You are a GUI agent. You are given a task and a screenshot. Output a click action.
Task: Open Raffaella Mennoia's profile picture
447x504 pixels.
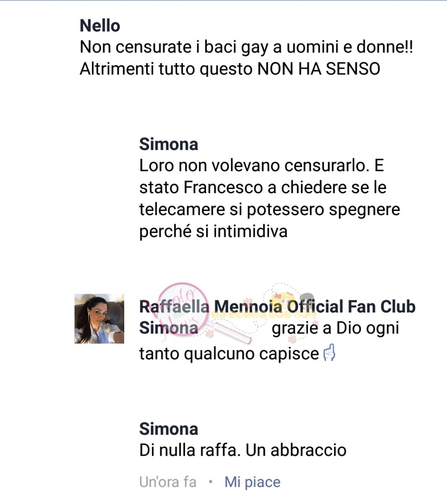(x=99, y=319)
